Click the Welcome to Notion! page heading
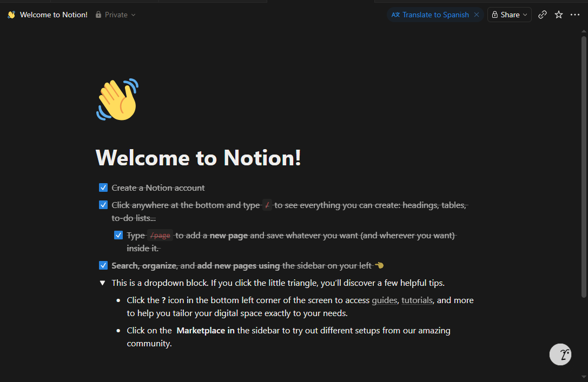 click(x=199, y=157)
